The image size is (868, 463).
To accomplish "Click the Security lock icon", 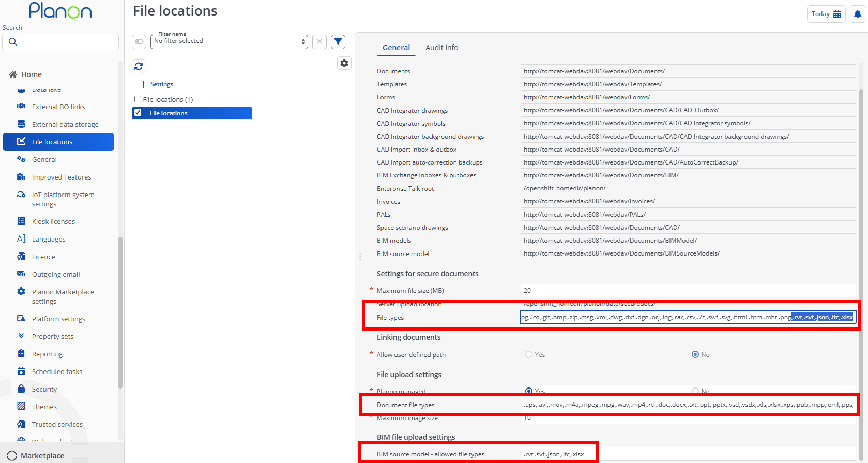I will (x=21, y=389).
